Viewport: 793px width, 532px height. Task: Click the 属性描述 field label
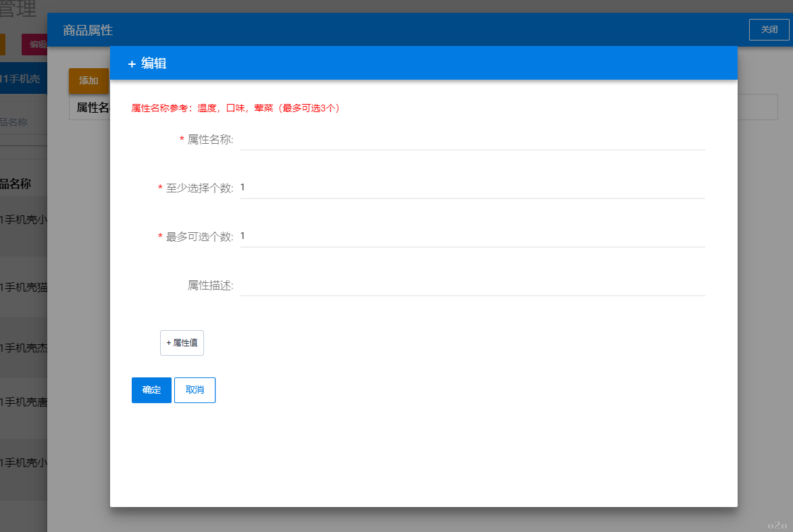[210, 286]
